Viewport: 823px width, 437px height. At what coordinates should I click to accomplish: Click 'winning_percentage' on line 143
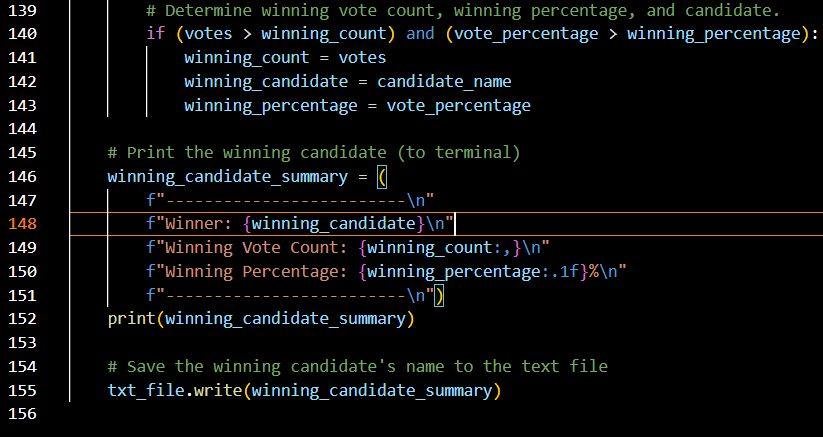271,105
